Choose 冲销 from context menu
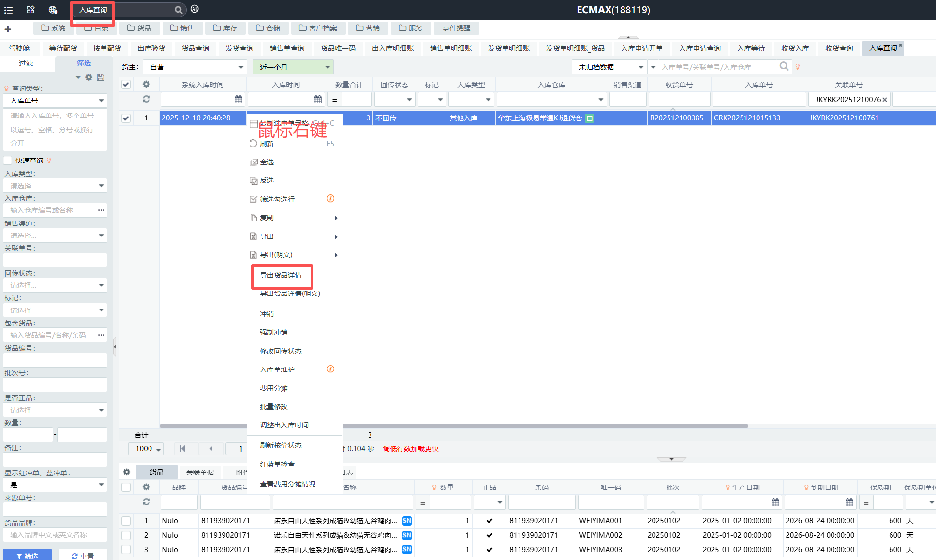 [x=267, y=314]
